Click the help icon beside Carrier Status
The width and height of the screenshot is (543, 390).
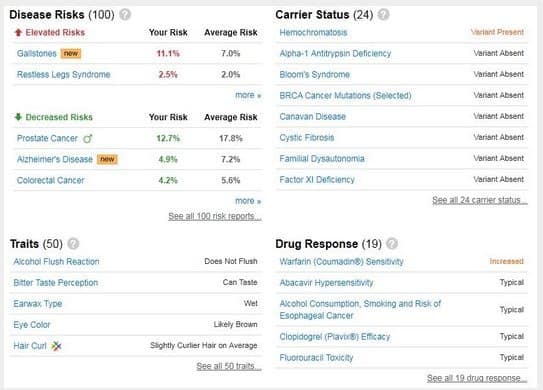coord(383,15)
